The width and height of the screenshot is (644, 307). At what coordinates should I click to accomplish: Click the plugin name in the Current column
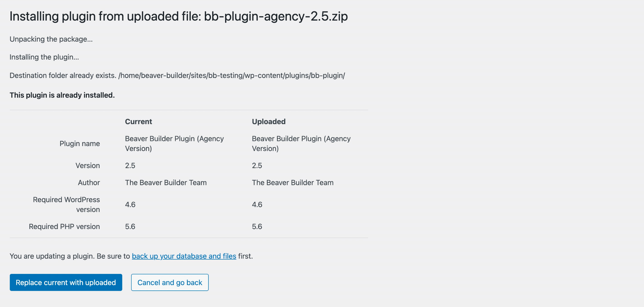tap(174, 144)
